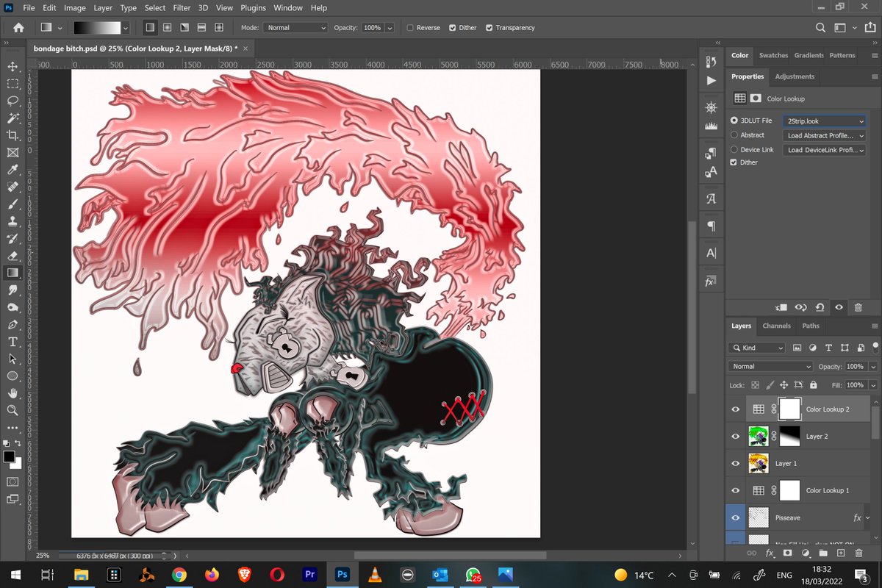Select the Device Link radio option
Viewport: 882px width, 588px height.
[x=734, y=150]
